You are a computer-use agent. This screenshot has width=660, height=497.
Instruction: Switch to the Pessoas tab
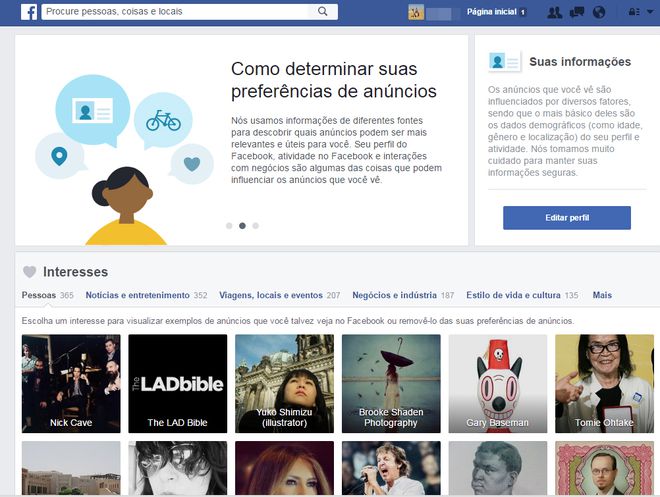coord(48,295)
